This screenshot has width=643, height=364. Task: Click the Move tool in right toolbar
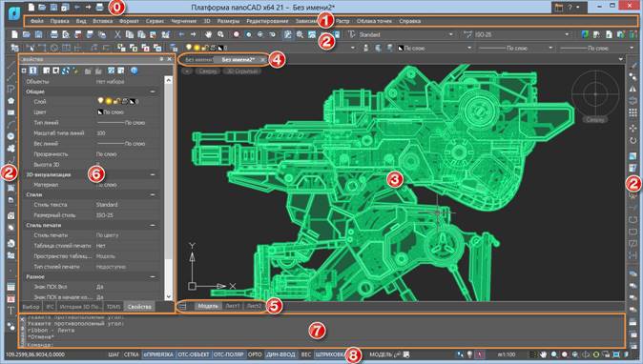coord(633,128)
